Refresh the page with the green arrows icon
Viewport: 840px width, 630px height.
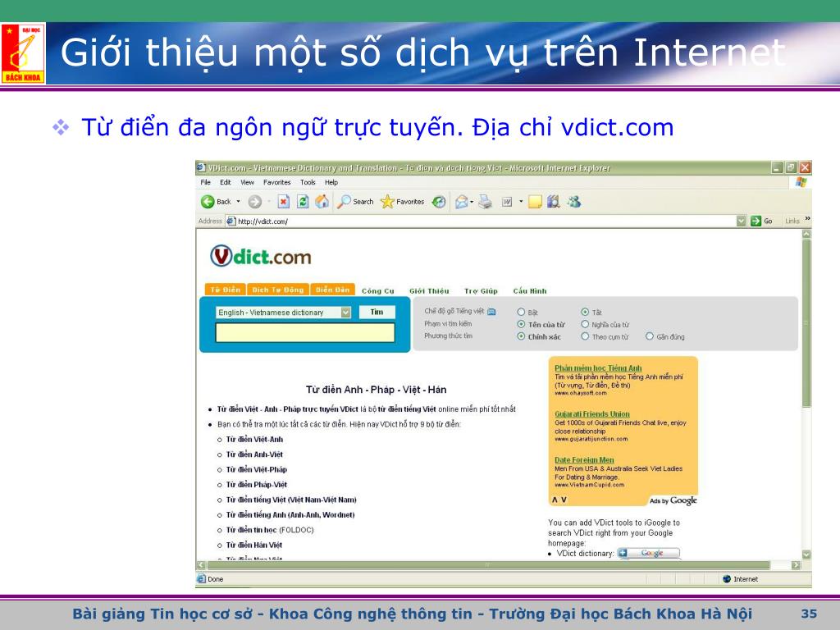[x=303, y=202]
